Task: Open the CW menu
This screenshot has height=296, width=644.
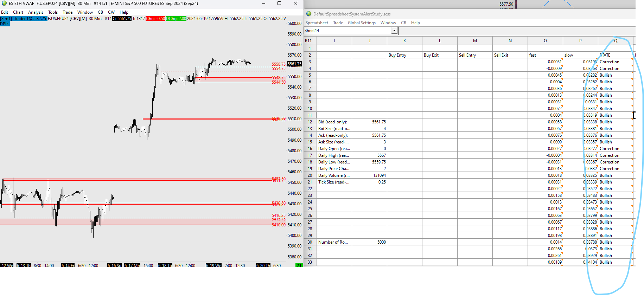Action: [x=111, y=12]
